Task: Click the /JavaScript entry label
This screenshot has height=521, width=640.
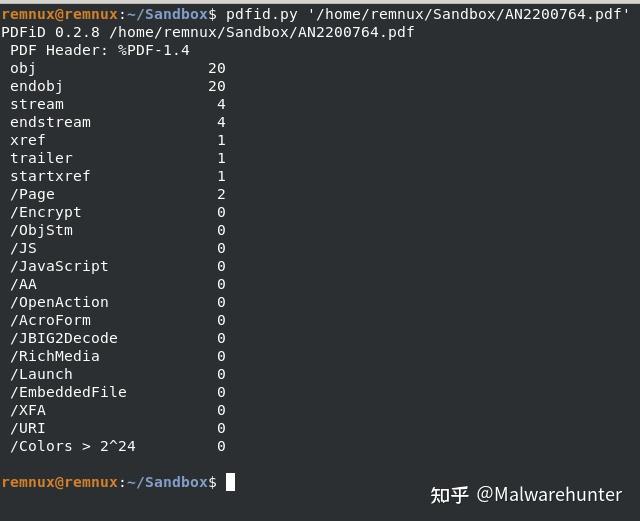Action: (59, 266)
